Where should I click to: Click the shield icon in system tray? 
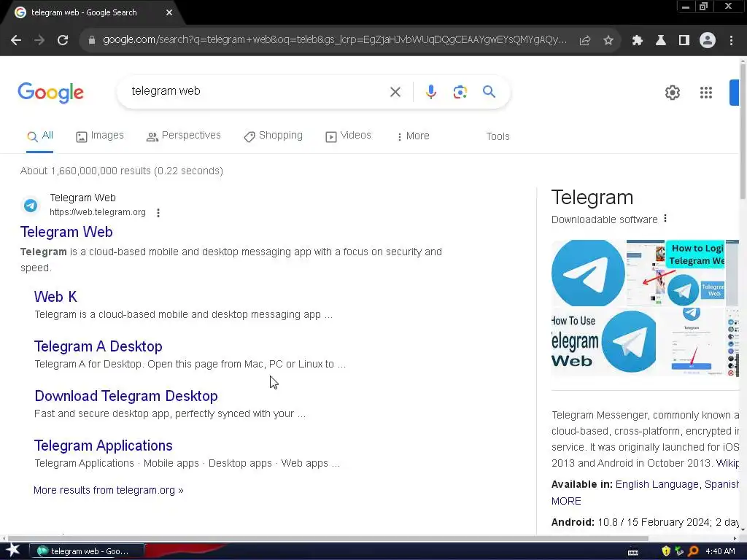click(666, 551)
